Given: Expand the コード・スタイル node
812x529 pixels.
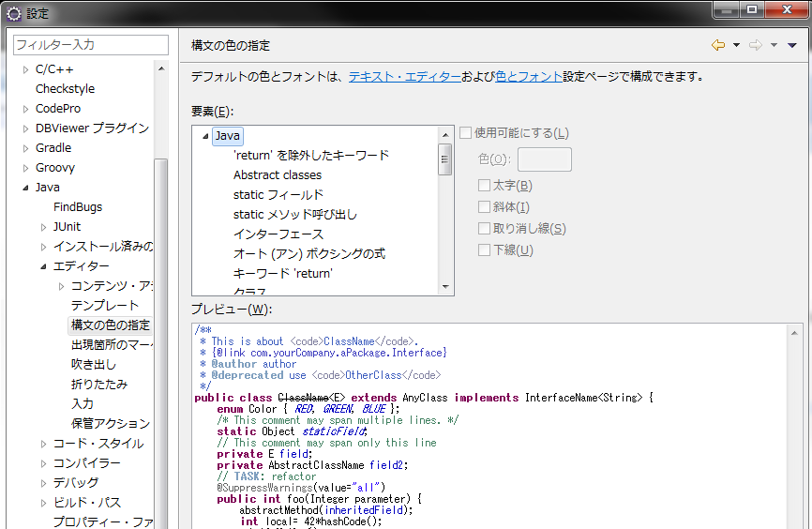Looking at the screenshot, I should click(43, 444).
